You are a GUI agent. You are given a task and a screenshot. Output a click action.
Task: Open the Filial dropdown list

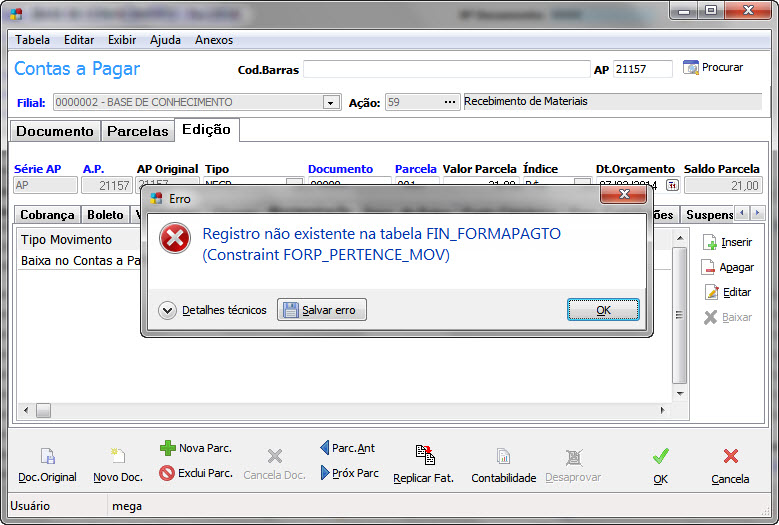pos(331,102)
